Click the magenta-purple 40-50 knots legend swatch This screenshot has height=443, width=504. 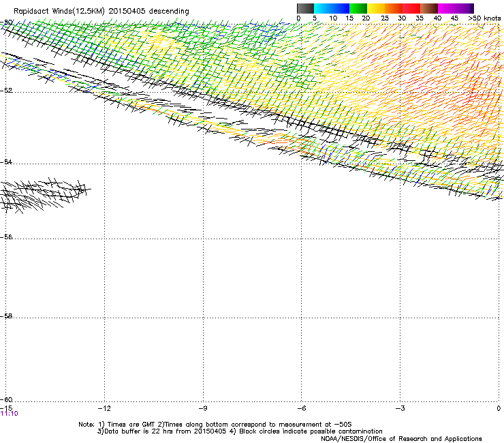point(456,8)
